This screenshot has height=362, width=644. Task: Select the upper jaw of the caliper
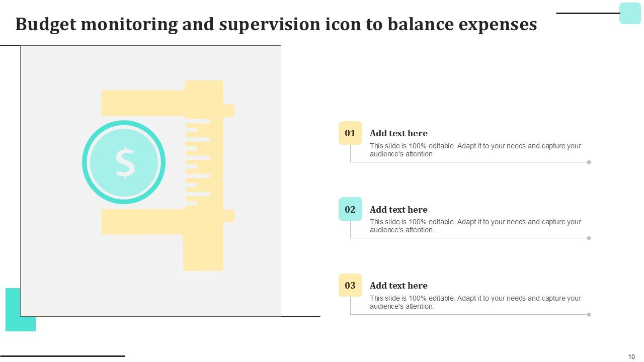143,103
